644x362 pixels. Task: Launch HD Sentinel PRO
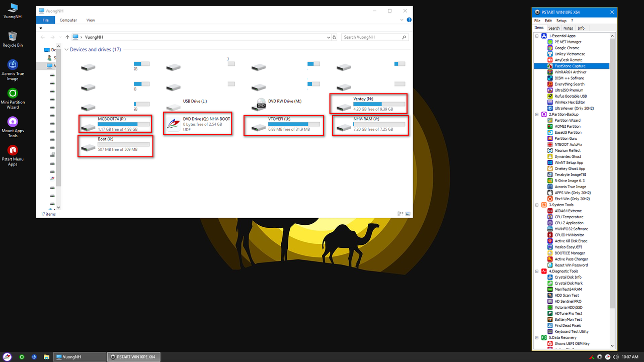pyautogui.click(x=568, y=301)
